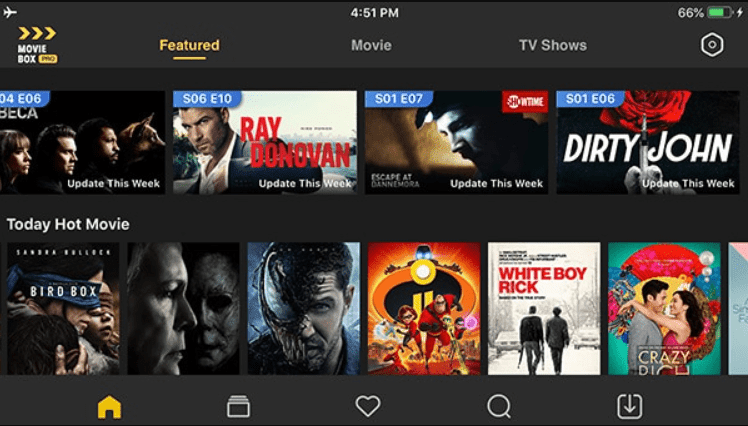Image resolution: width=748 pixels, height=426 pixels.
Task: Open the downloads arrow icon
Action: pyautogui.click(x=630, y=406)
